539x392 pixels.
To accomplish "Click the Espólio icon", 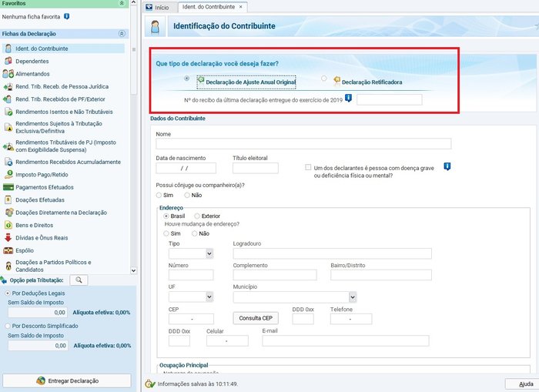I will (8, 250).
